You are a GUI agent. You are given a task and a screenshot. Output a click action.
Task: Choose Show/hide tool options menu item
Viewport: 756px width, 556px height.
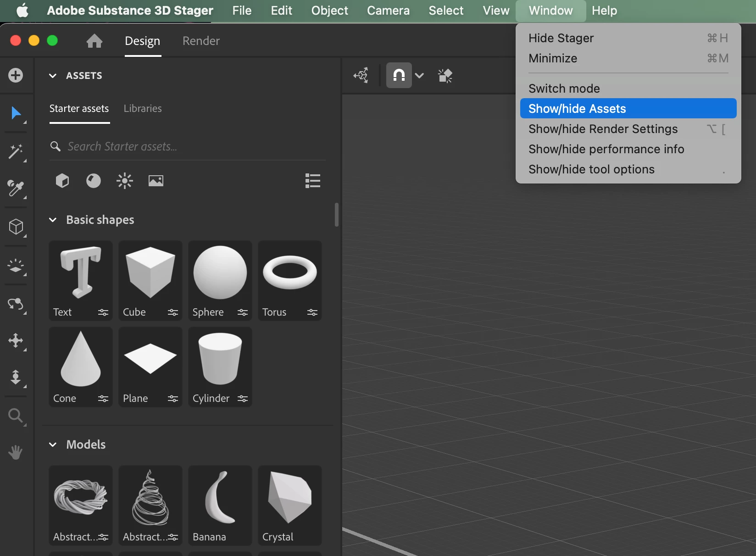[628, 169]
